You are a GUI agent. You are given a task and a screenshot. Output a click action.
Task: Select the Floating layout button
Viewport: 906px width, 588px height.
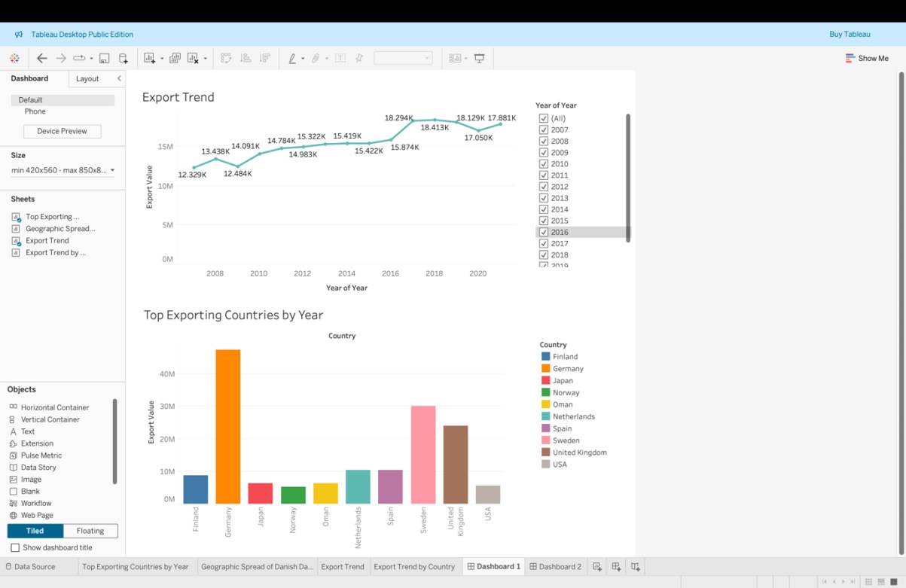90,531
